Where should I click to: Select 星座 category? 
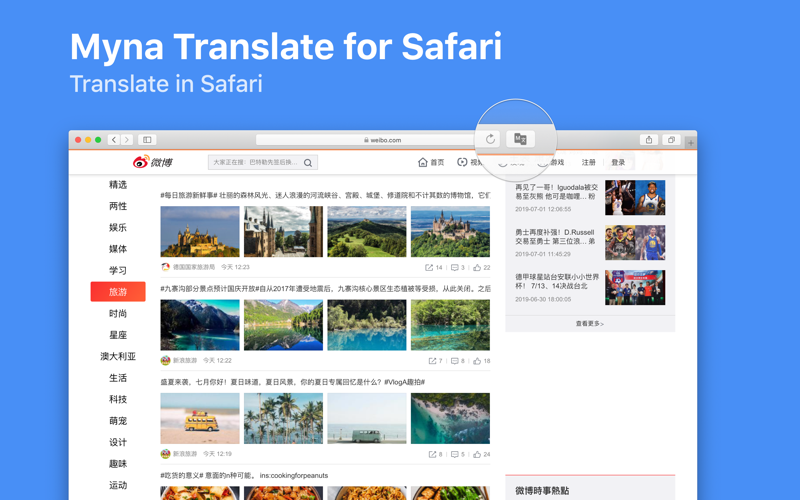point(118,335)
